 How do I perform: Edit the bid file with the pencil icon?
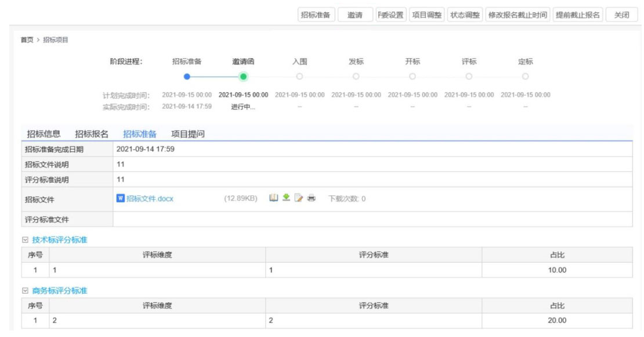click(x=299, y=198)
